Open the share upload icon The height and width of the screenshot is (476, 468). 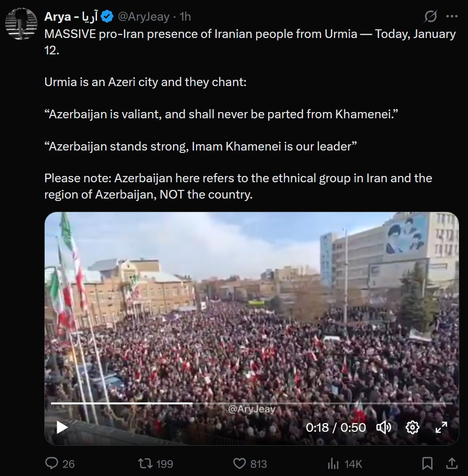click(x=452, y=463)
